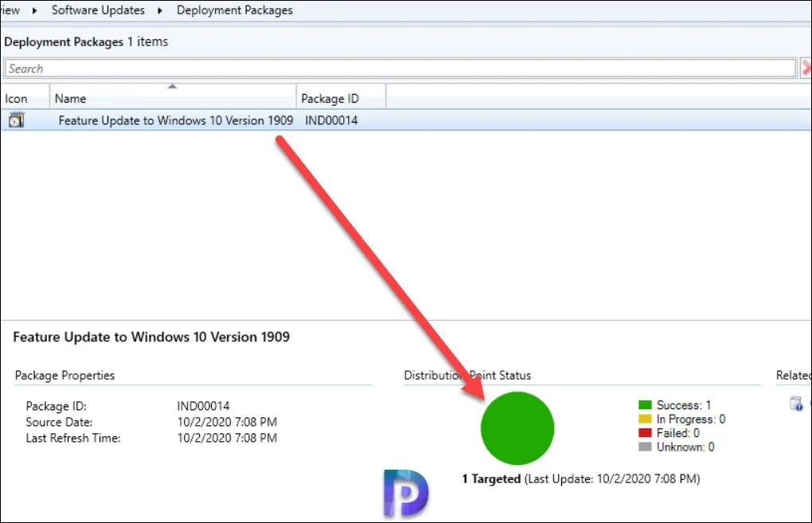Expand the arrow before Software Updates
Screen dimensions: 812x523
click(x=35, y=10)
